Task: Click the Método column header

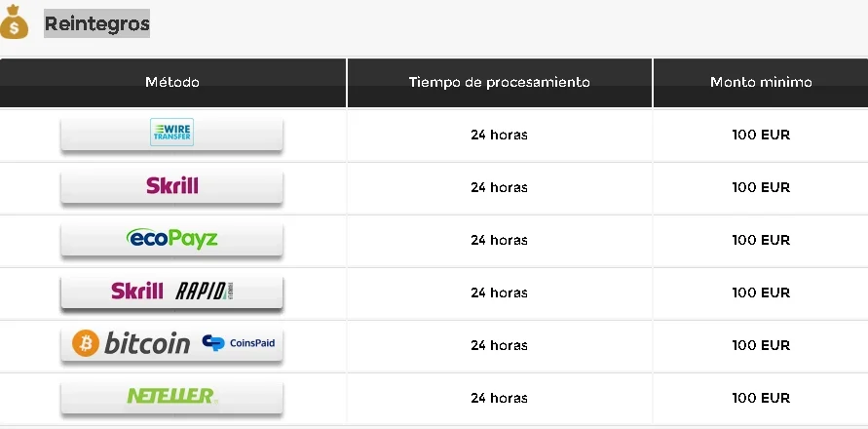Action: click(x=172, y=83)
